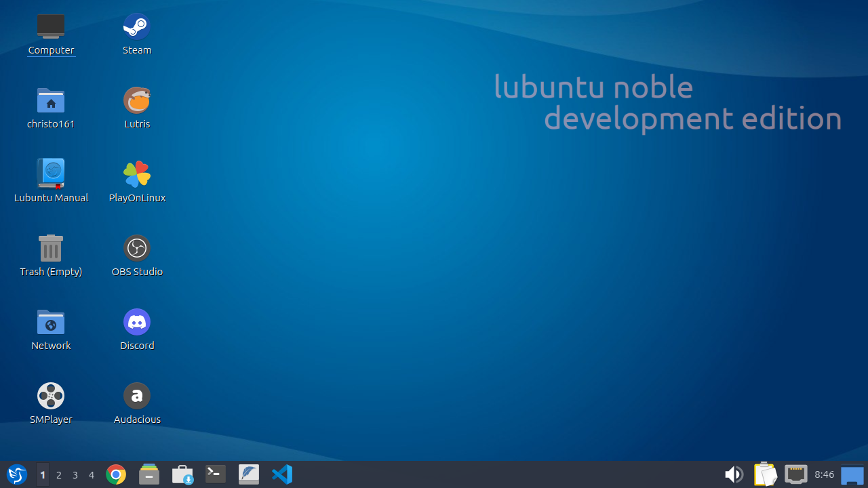Switch to workspace 2

click(59, 475)
